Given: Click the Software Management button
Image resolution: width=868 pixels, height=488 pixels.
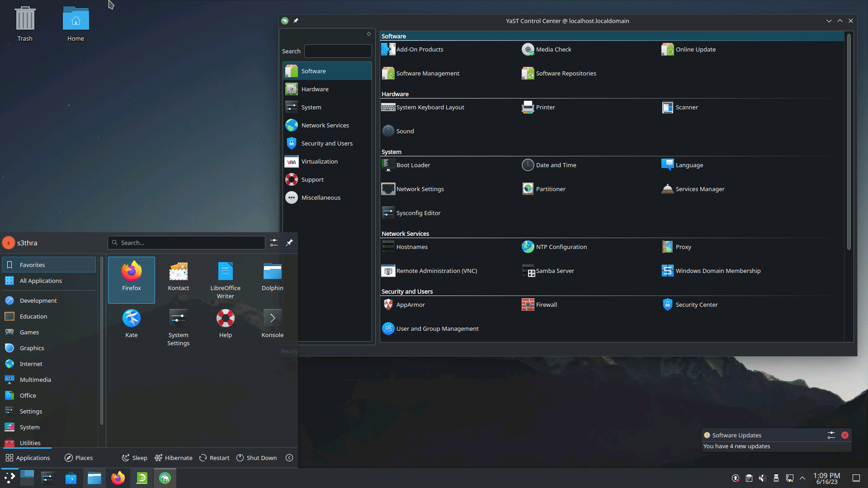Looking at the screenshot, I should [x=428, y=73].
